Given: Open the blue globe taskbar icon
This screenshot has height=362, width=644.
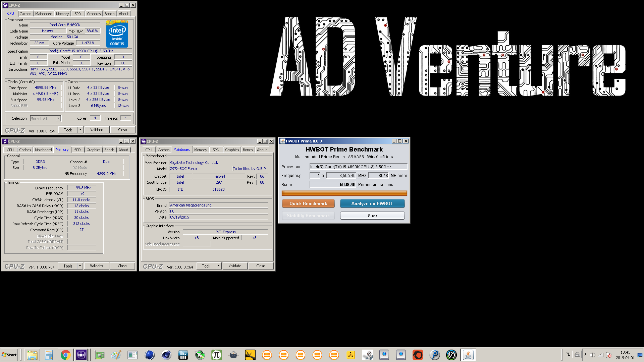Looking at the screenshot, I should coord(150,355).
